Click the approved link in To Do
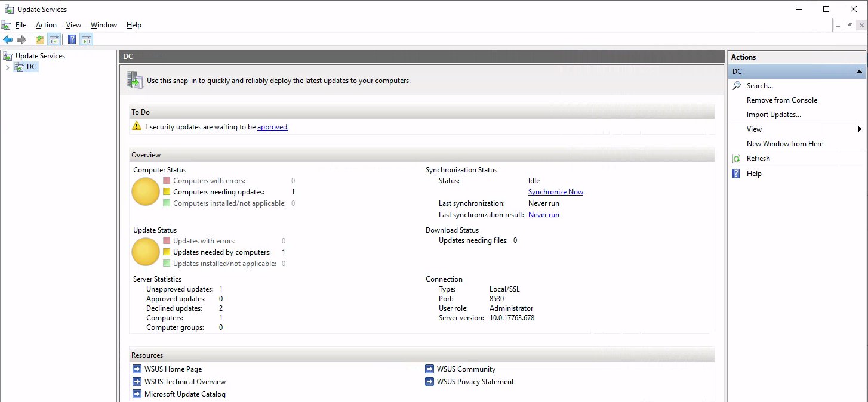Screen dimensions: 868x402 tap(272, 127)
